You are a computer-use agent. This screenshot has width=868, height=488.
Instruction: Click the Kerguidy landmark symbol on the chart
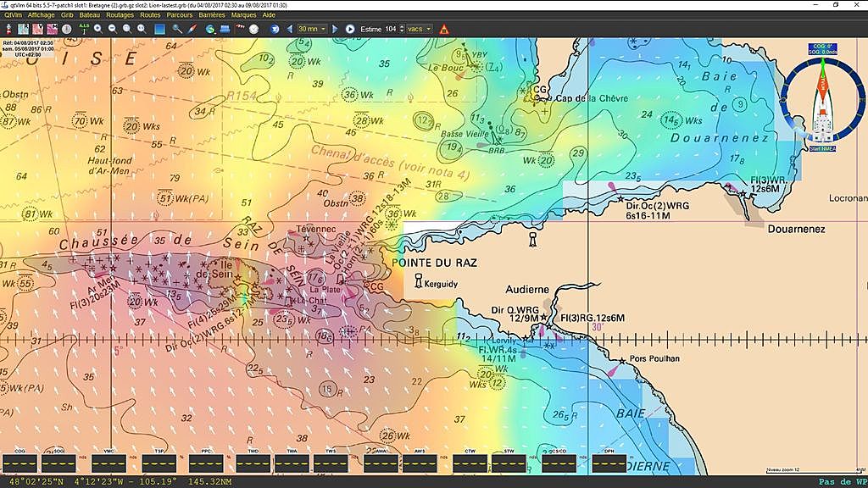tap(419, 281)
